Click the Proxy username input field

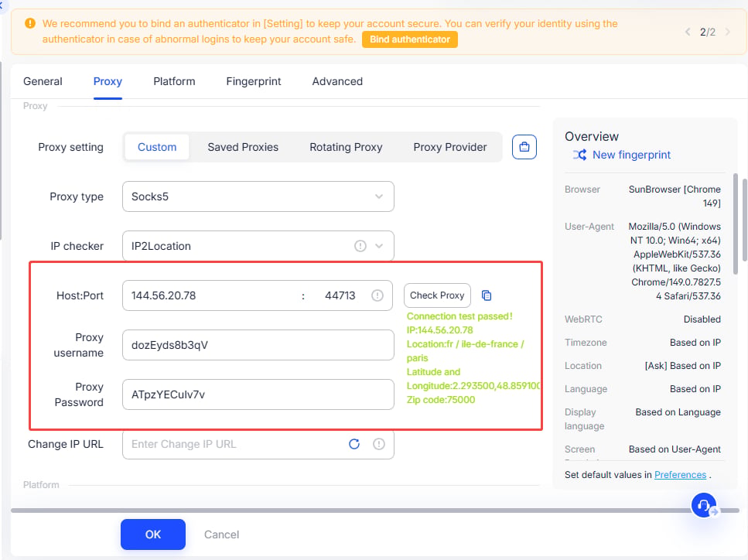(x=258, y=345)
